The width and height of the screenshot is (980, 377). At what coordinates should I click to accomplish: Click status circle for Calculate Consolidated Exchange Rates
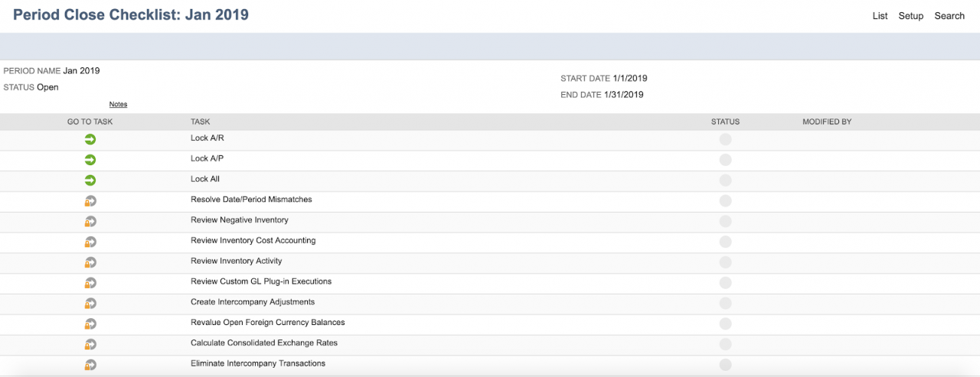(x=725, y=344)
